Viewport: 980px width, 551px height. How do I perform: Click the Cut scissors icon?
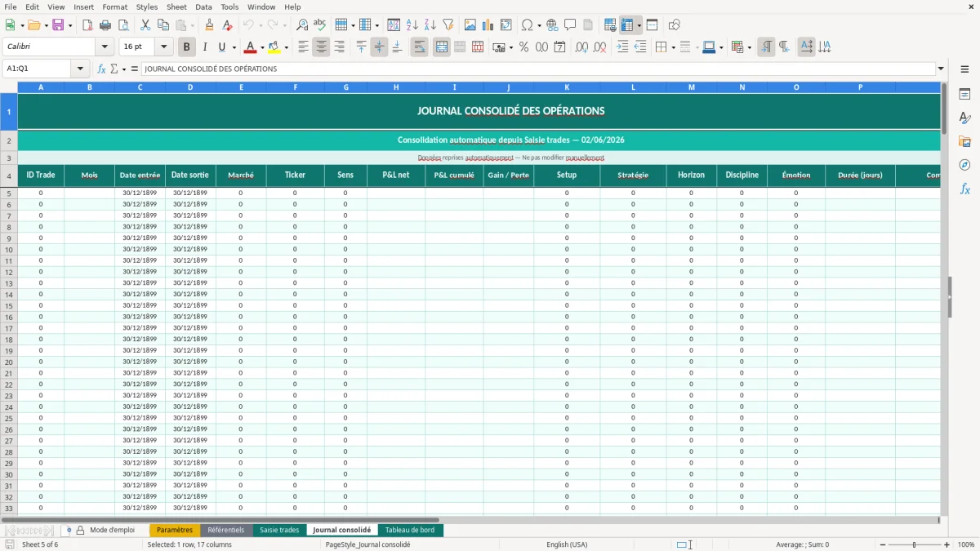[x=145, y=25]
